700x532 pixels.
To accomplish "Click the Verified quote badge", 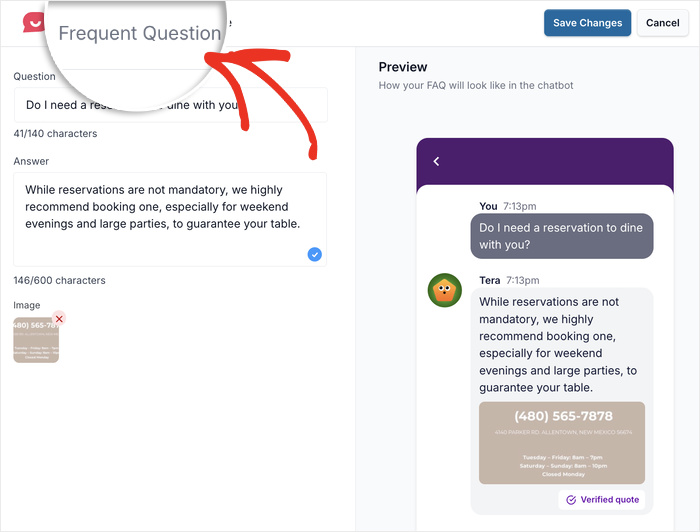I will [601, 499].
